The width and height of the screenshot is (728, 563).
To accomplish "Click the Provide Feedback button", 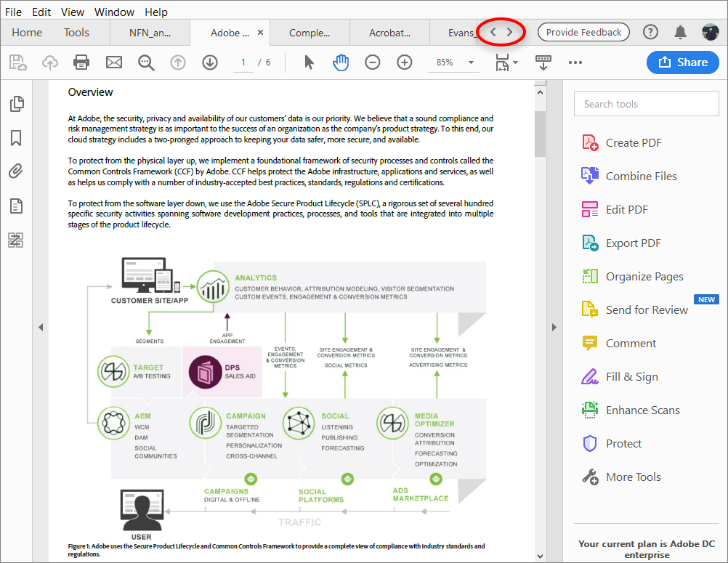I will click(583, 32).
